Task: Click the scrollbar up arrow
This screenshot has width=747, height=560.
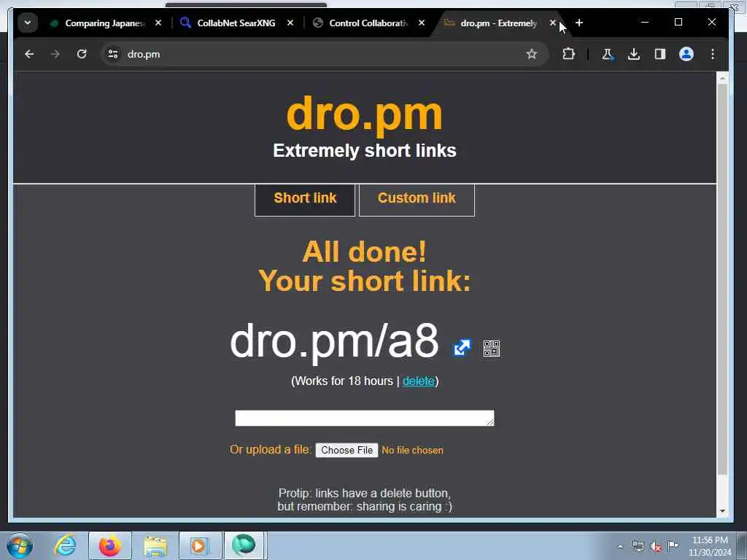Action: 722,77
